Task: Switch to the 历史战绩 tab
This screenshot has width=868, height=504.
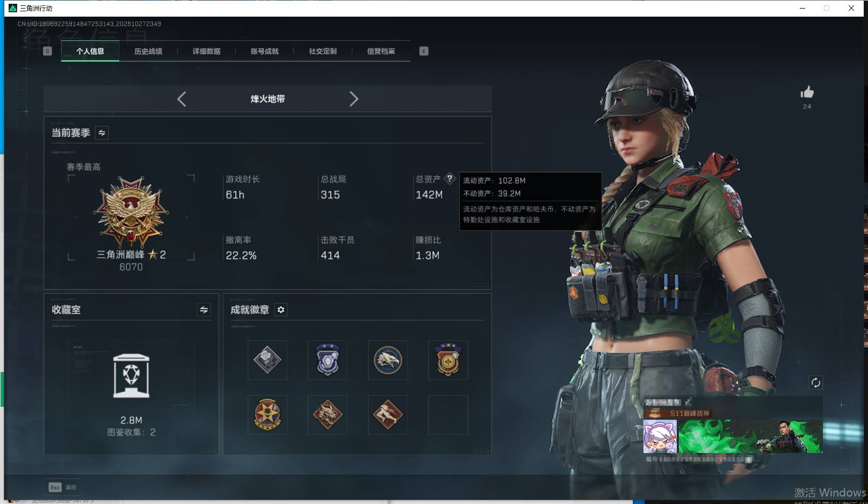Action: [x=148, y=52]
